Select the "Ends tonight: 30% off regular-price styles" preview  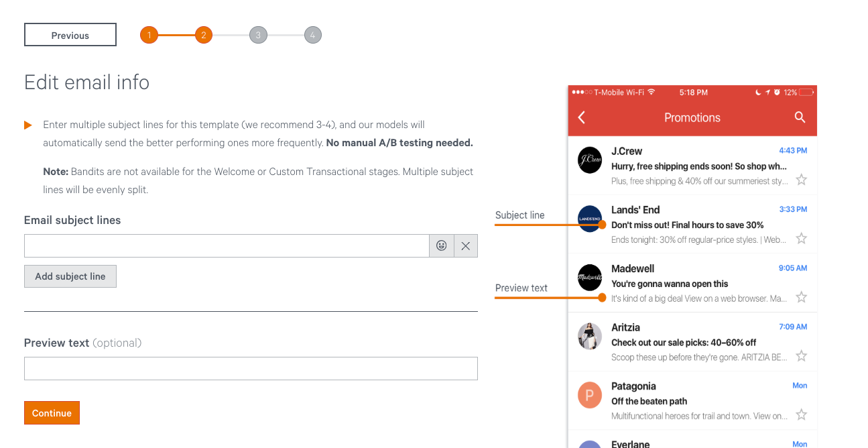click(x=700, y=239)
